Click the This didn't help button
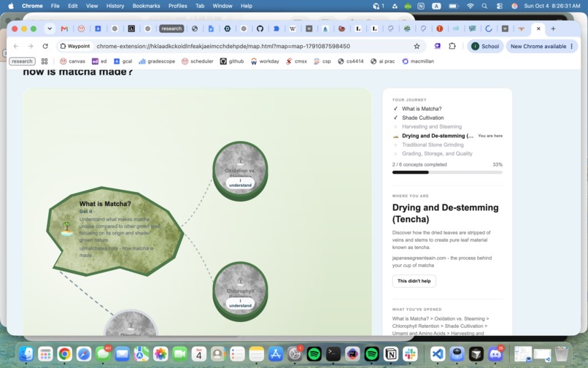Screen dimensions: 588x368 (414, 281)
